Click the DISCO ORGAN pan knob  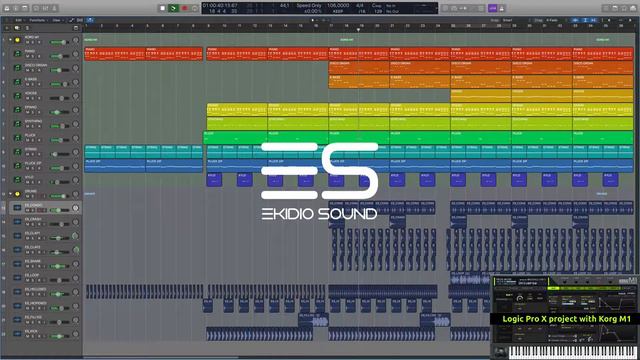[76, 68]
